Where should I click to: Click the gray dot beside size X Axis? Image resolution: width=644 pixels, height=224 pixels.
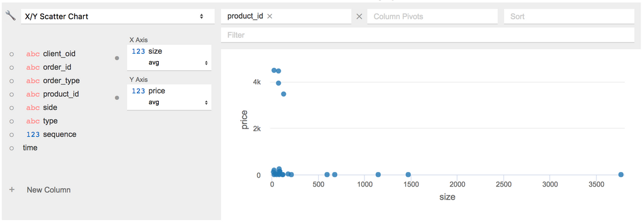[116, 58]
